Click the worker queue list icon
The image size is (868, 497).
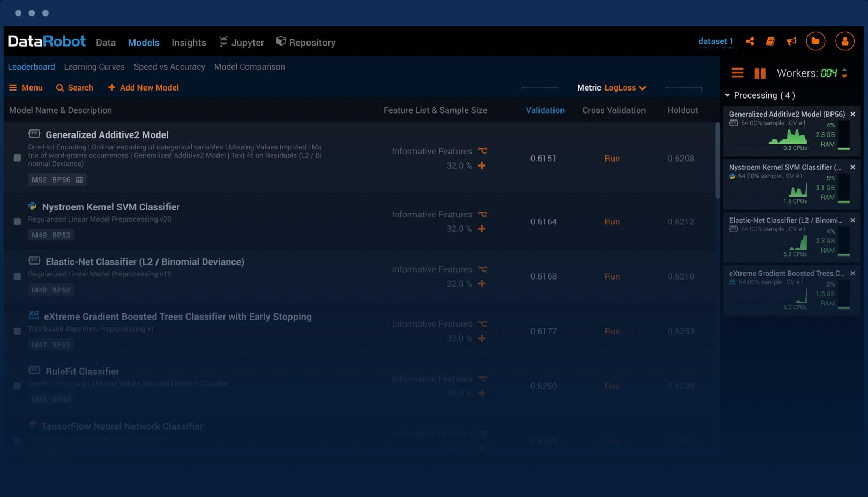[x=737, y=73]
